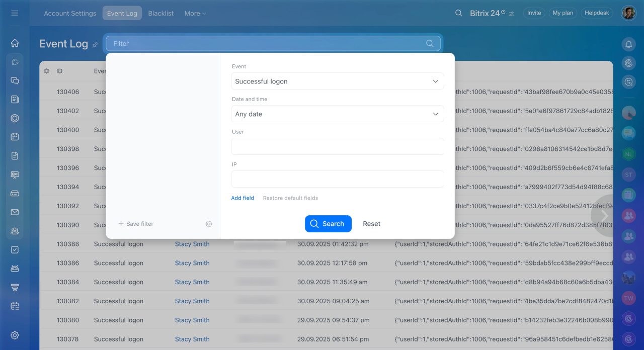Viewport: 644px width, 350px height.
Task: Click the pin icon beside Event Log title
Action: pyautogui.click(x=95, y=45)
